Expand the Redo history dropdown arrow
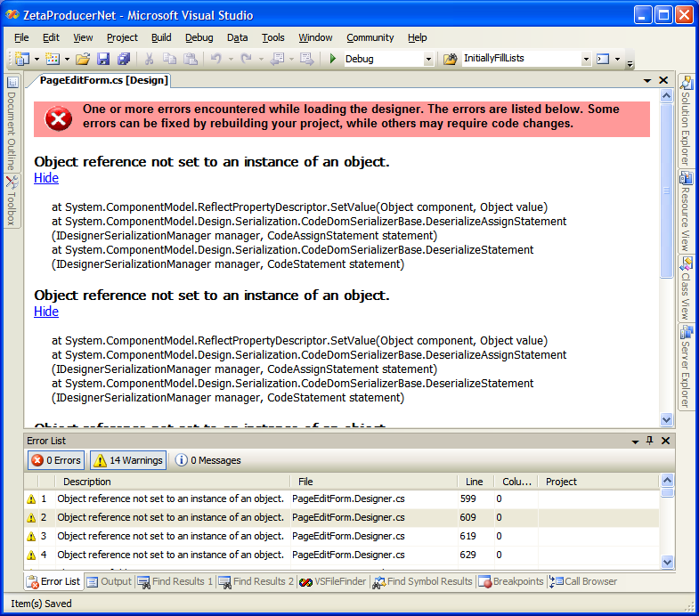This screenshot has width=699, height=616. [x=261, y=59]
